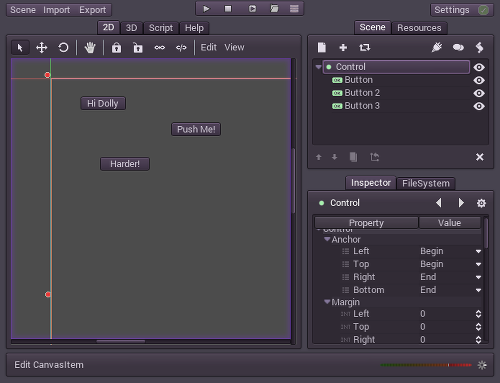Open the run settings list icon
Viewport: 500px width, 383px height.
click(294, 9)
